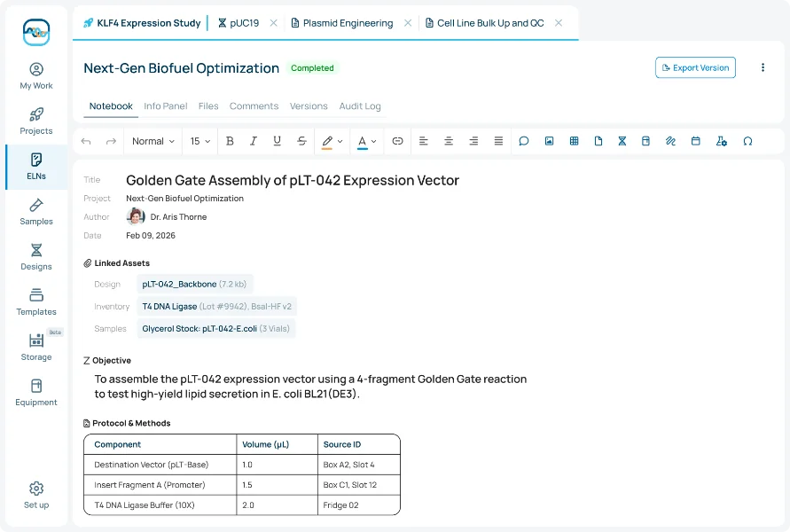Switch to Cell Line Bulk Up and QC tab

pos(485,23)
